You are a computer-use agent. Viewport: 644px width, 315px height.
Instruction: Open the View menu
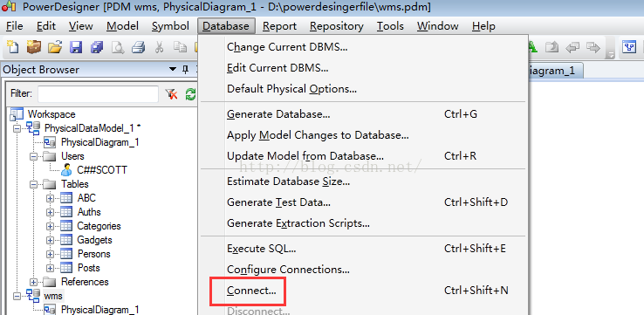point(80,26)
